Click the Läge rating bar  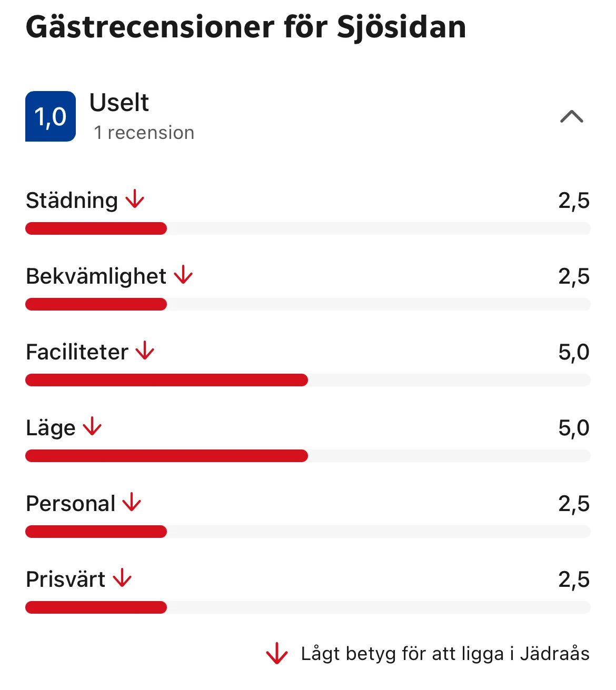coord(307,456)
